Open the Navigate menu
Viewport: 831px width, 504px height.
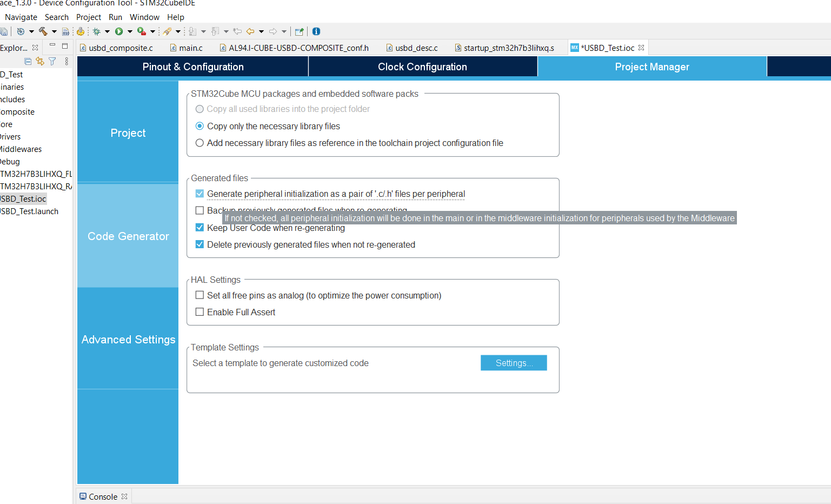(21, 17)
